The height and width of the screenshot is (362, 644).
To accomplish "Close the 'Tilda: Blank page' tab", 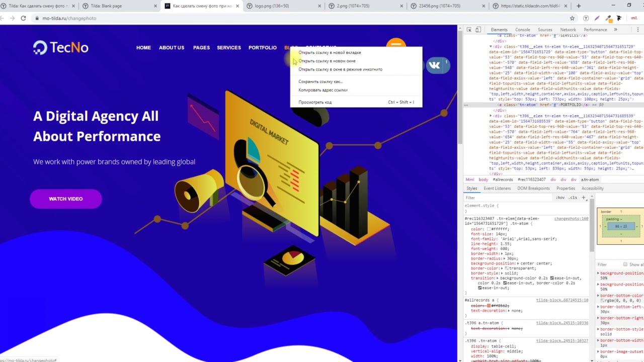I will pyautogui.click(x=154, y=6).
